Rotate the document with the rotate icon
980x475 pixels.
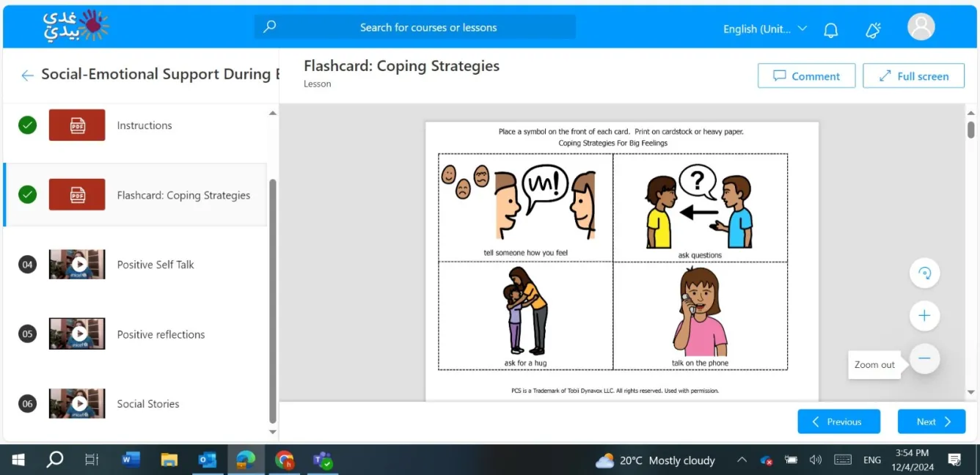click(924, 273)
